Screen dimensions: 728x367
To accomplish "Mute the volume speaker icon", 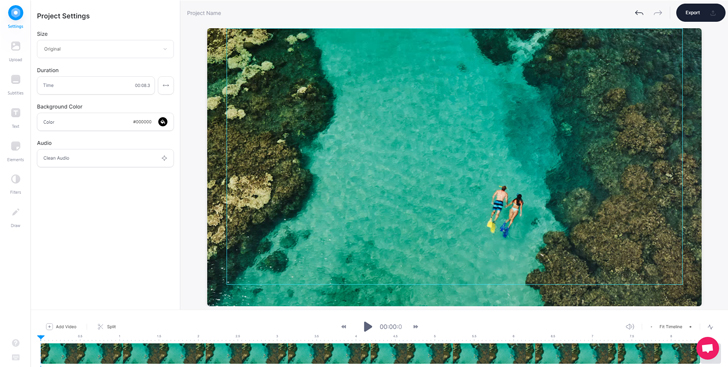I will [630, 327].
